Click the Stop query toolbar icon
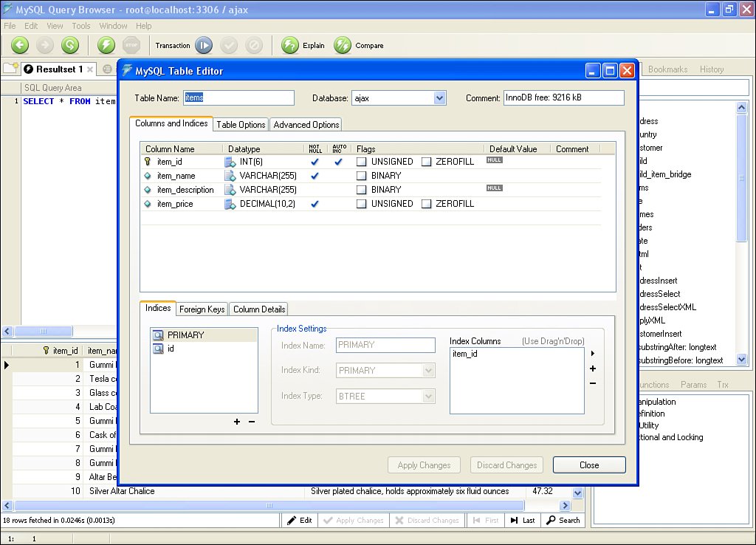 pyautogui.click(x=131, y=45)
